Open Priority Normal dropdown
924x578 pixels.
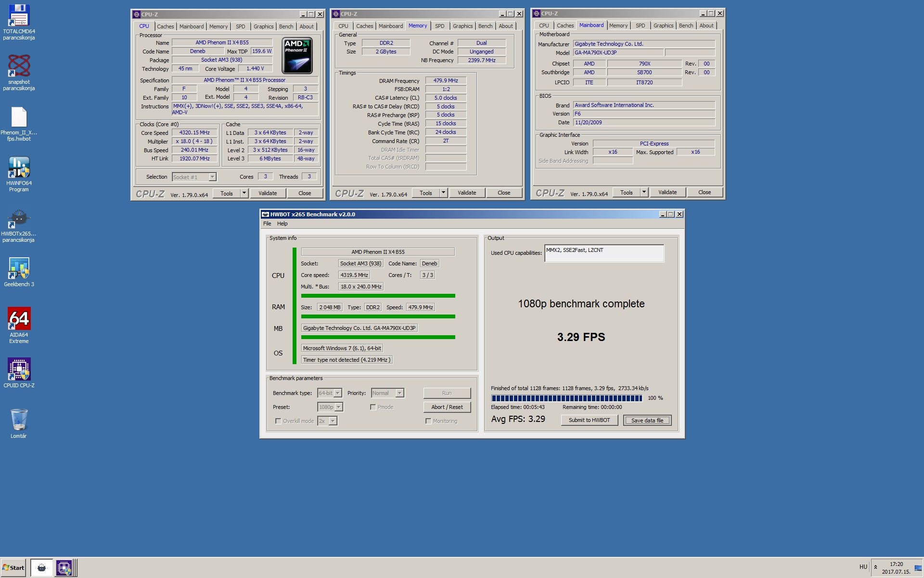tap(399, 393)
